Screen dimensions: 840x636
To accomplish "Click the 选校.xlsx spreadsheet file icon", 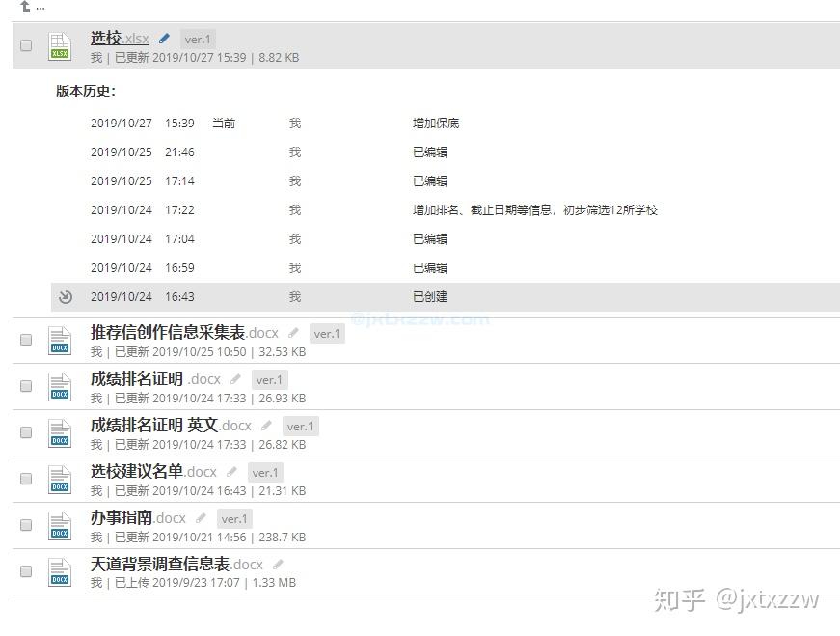I will pos(60,45).
